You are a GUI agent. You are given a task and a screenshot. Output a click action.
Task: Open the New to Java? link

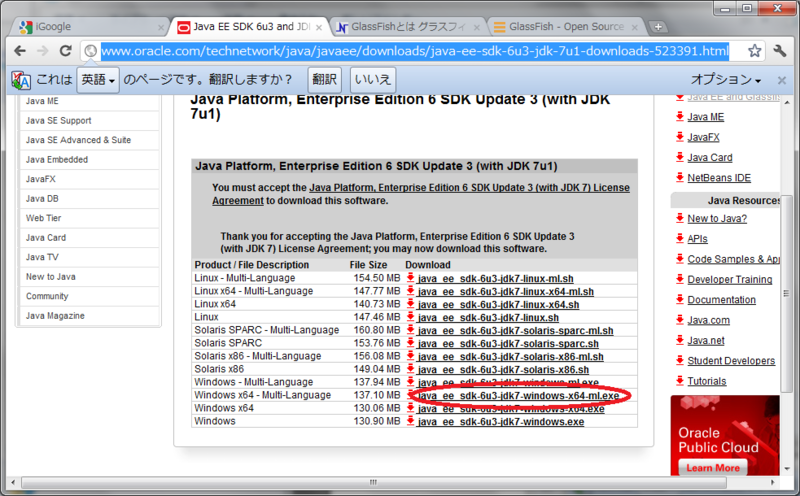tap(717, 218)
